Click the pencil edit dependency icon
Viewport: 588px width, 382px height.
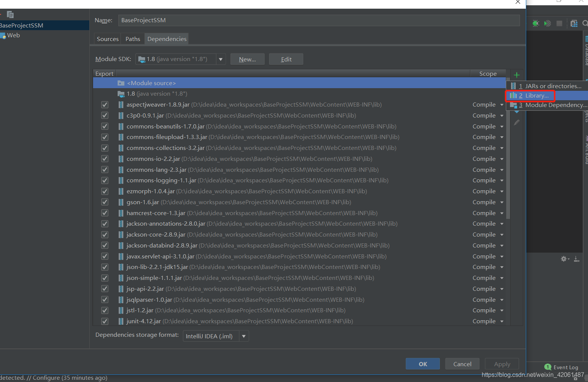[x=517, y=122]
